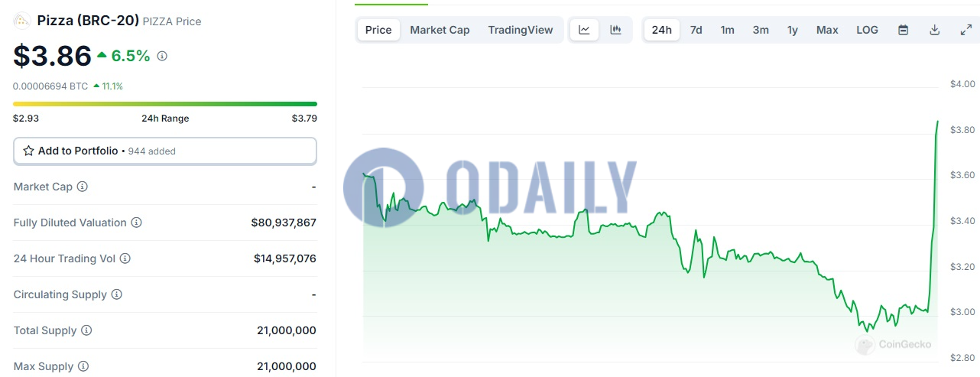
Task: Switch to the Market Cap tab
Action: (x=440, y=30)
